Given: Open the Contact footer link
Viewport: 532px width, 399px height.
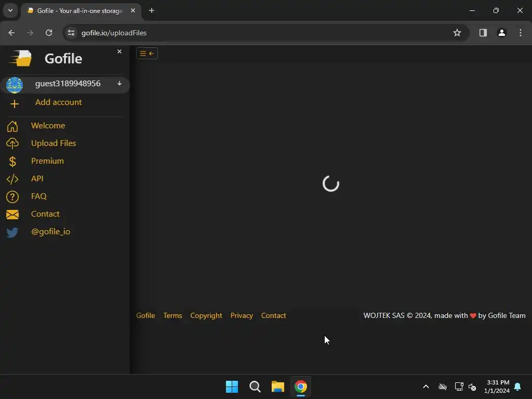Looking at the screenshot, I should 273,315.
